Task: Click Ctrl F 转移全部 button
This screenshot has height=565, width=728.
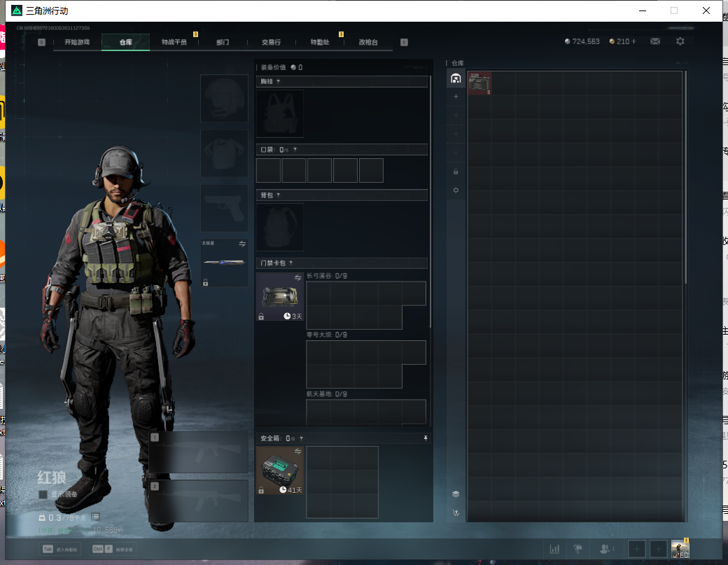Action: pos(113,549)
